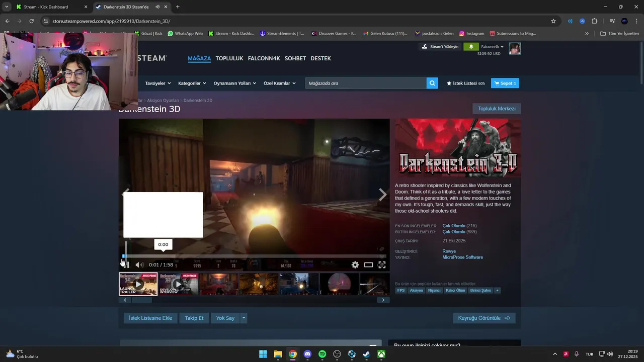Viewport: 644px width, 362px height.
Task: Expand Oynamanın Yolları dropdown
Action: 234,83
